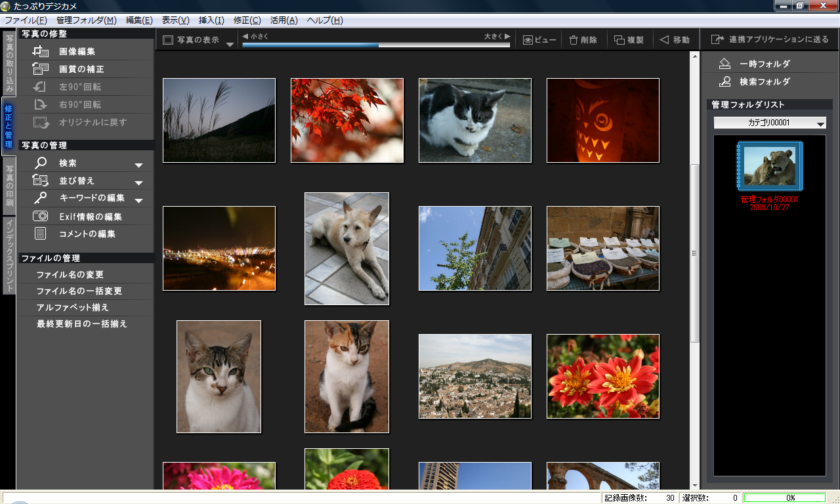Open コメントの編集 note icon
Screen dimensions: 840x504
(x=41, y=234)
